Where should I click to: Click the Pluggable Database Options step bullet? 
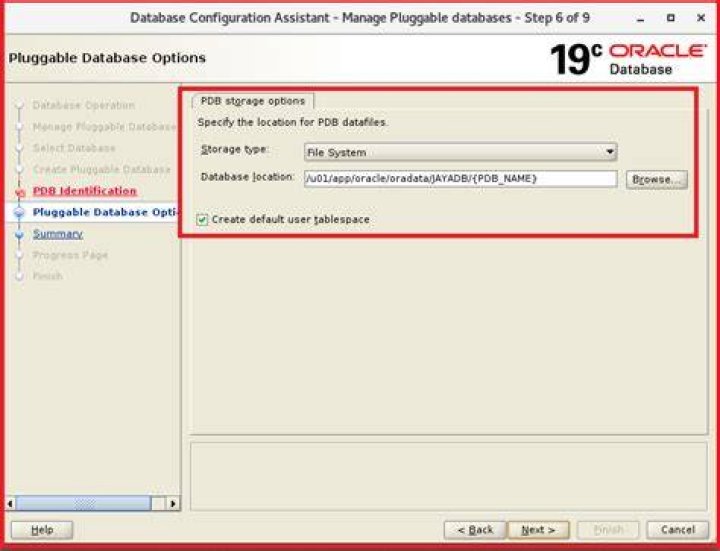pos(19,213)
